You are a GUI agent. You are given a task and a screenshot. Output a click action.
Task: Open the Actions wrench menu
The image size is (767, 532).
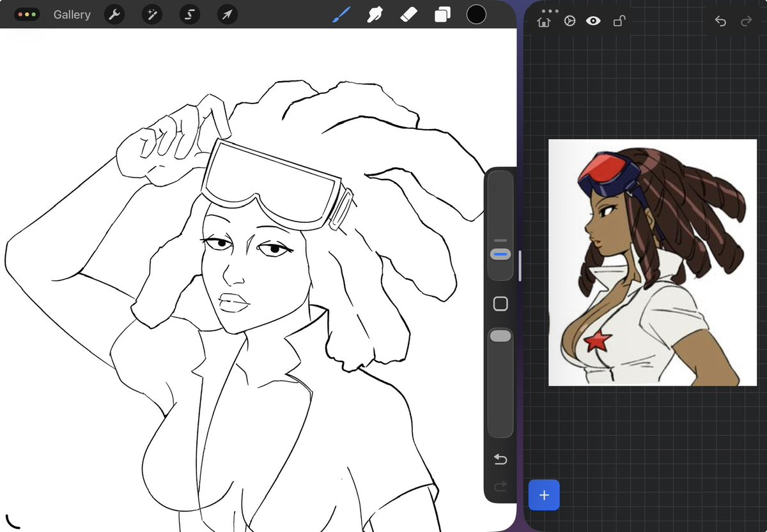point(114,14)
